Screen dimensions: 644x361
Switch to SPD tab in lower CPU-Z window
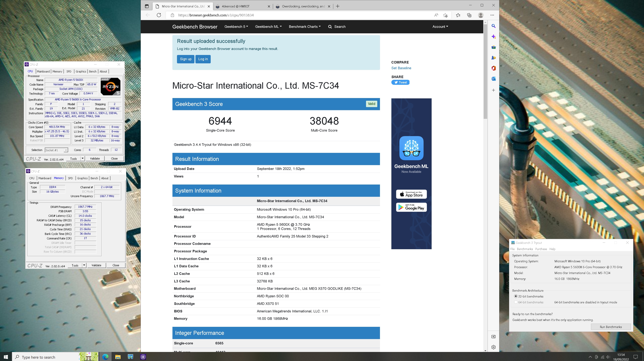[x=70, y=178]
